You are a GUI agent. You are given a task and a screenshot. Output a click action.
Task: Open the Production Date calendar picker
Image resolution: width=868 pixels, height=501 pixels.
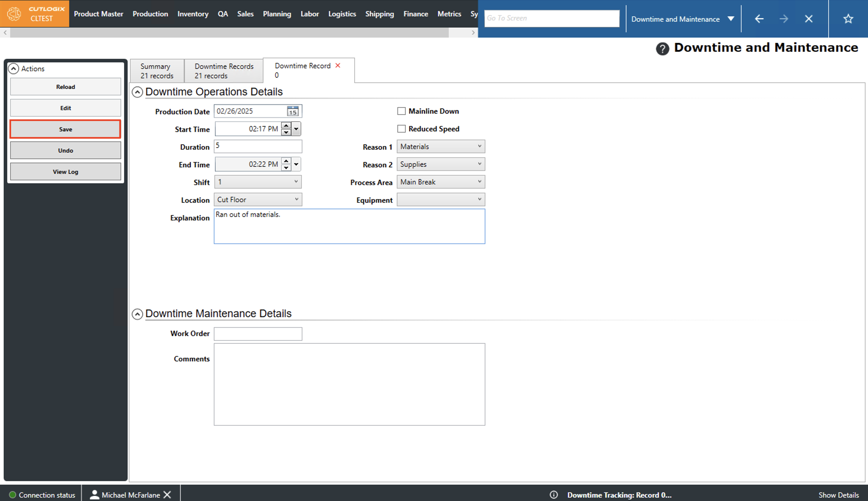[293, 111]
